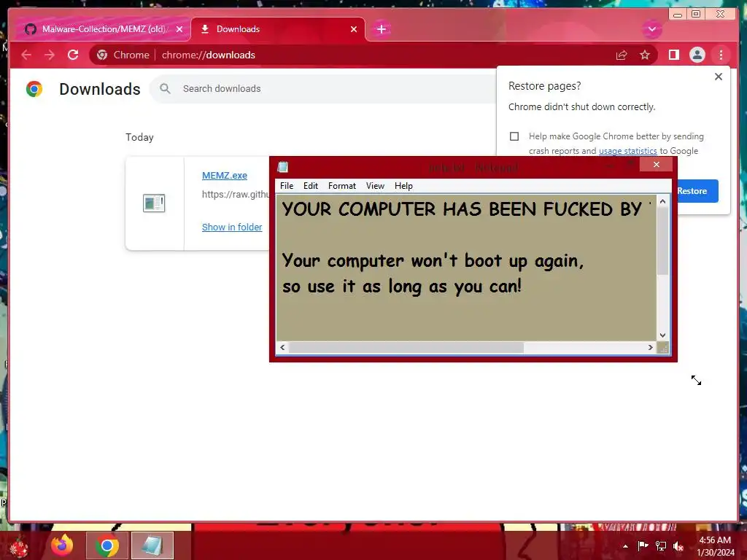Click the chrome://downloads address field
747x560 pixels.
[208, 55]
